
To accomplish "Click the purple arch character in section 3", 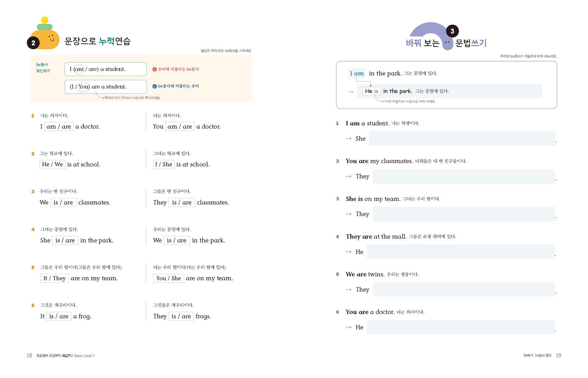I will coord(431,36).
